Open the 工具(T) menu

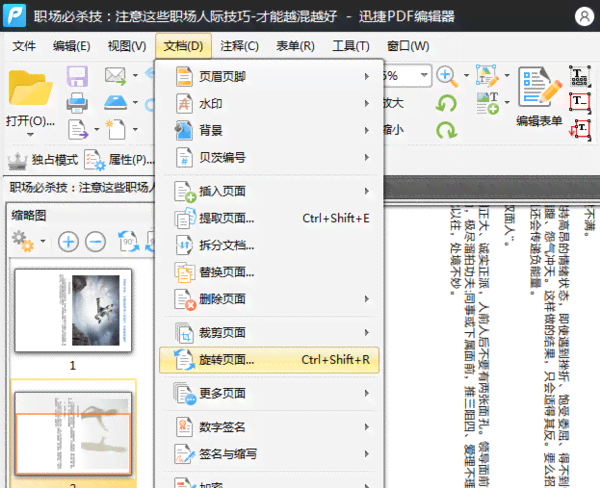[351, 46]
